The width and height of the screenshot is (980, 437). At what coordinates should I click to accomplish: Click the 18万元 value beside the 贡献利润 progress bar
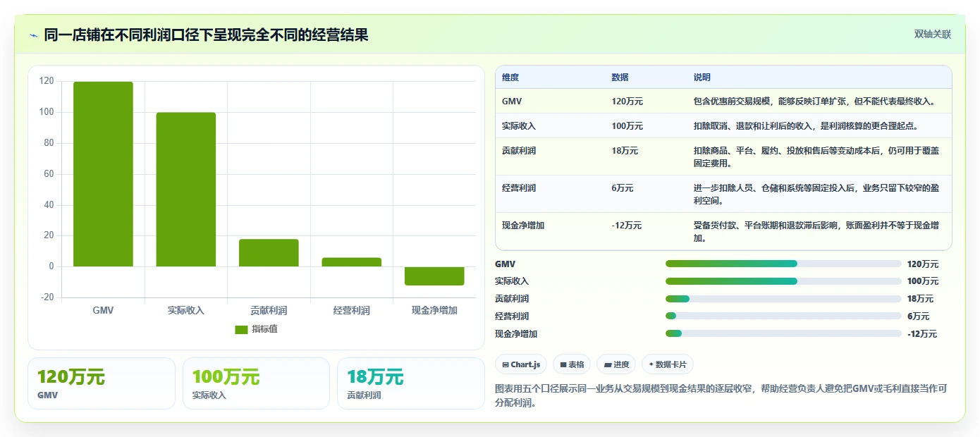click(x=920, y=299)
